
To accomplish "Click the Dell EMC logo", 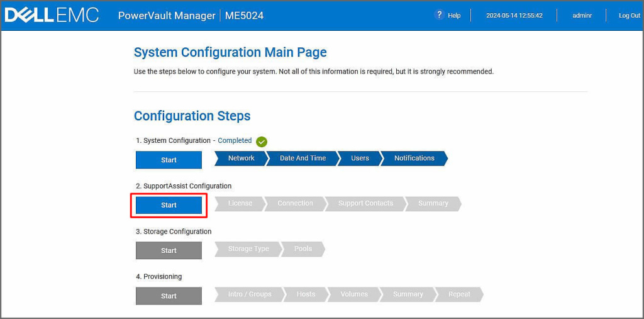I will point(52,15).
